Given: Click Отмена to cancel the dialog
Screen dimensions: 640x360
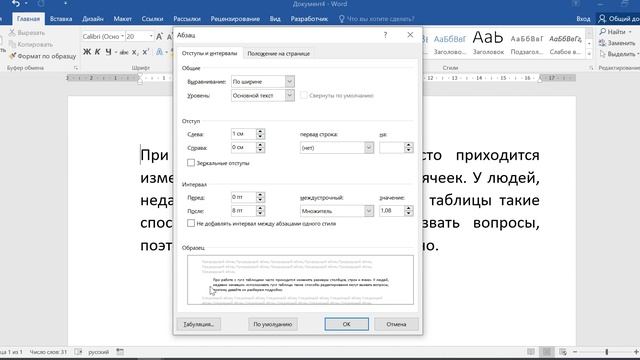Looking at the screenshot, I should pyautogui.click(x=396, y=324).
